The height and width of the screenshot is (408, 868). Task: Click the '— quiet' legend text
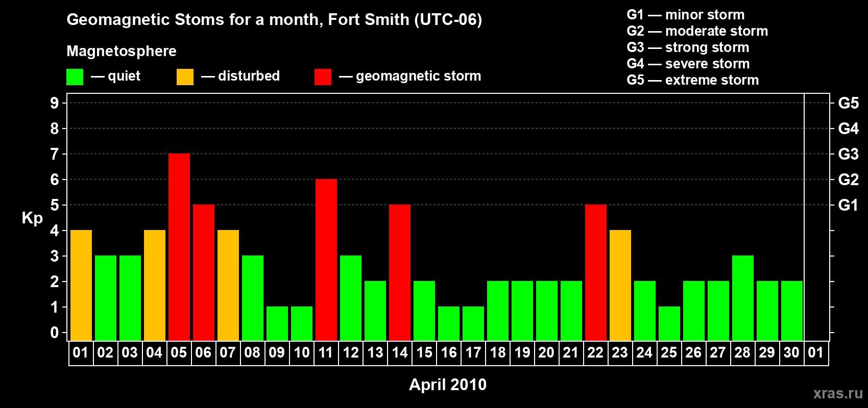pyautogui.click(x=115, y=76)
